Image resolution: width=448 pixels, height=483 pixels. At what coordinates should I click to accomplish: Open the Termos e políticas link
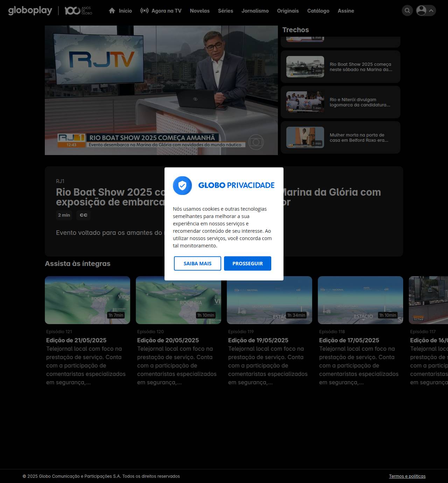[407, 476]
